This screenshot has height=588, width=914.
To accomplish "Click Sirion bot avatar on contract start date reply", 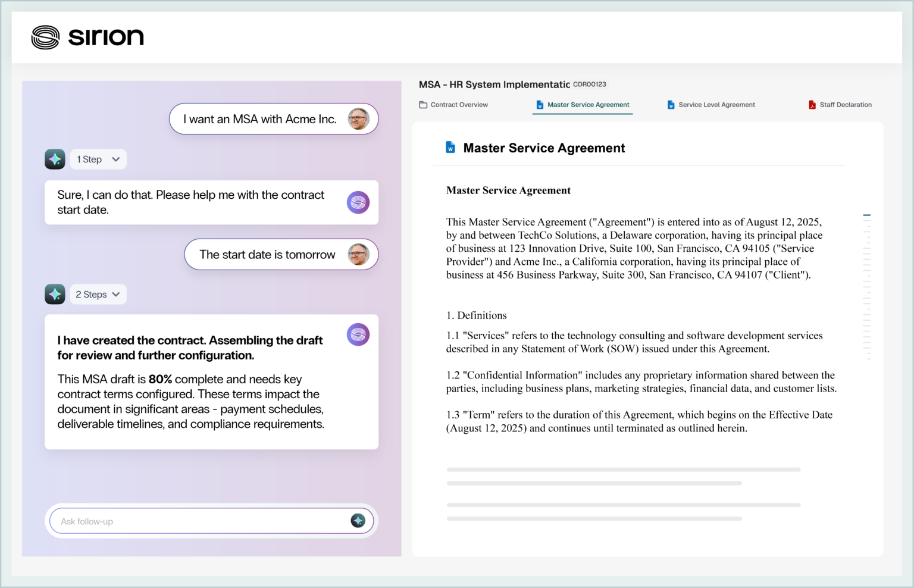I will (358, 202).
